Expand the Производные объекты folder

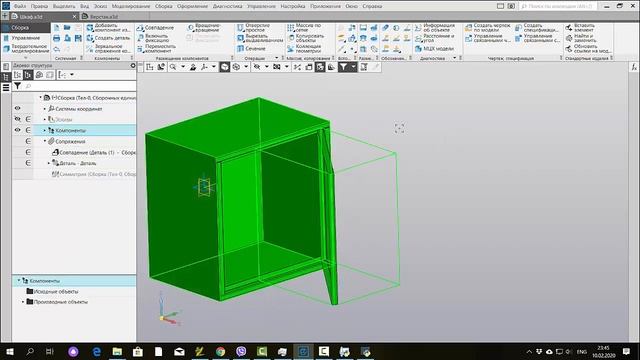point(23,302)
